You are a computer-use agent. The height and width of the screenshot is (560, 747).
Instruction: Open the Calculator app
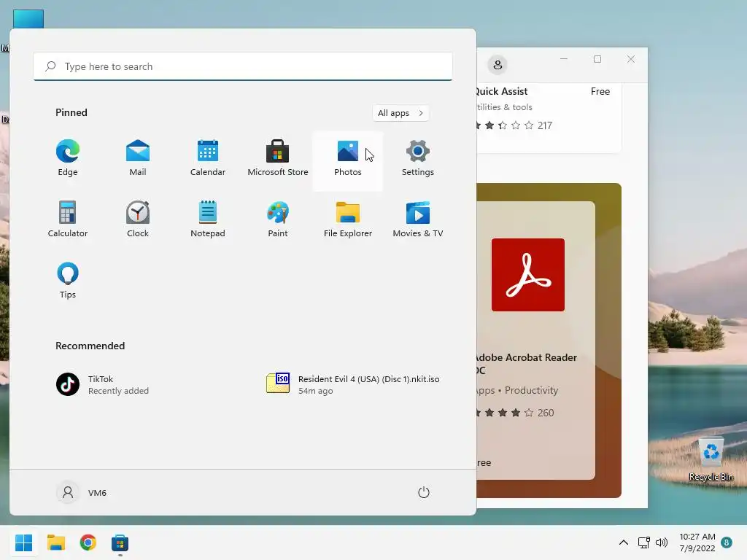point(68,219)
